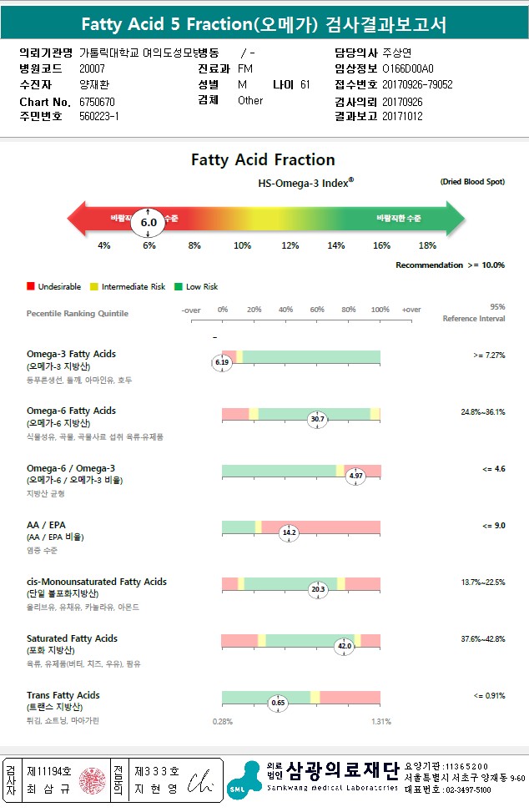Viewport: 529px width, 812px height.
Task: Click the Trans Fatty Acids label
Action: pos(63,695)
